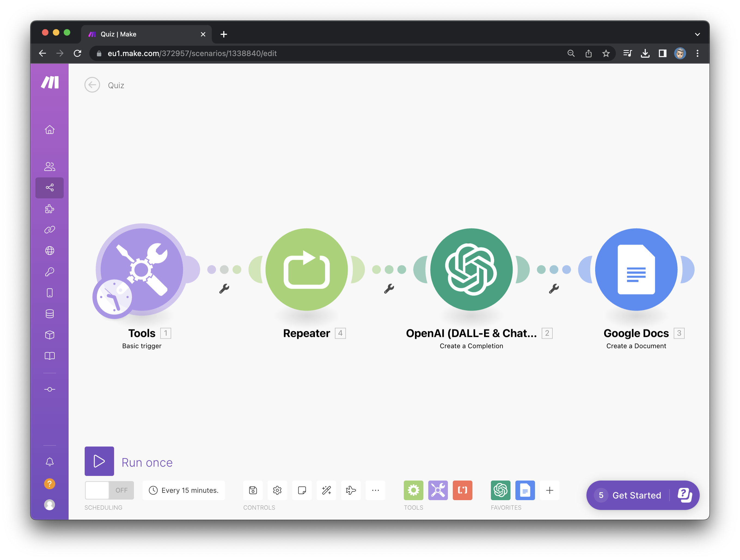740x560 pixels.
Task: Add OpenAI from Favorites
Action: (x=500, y=490)
